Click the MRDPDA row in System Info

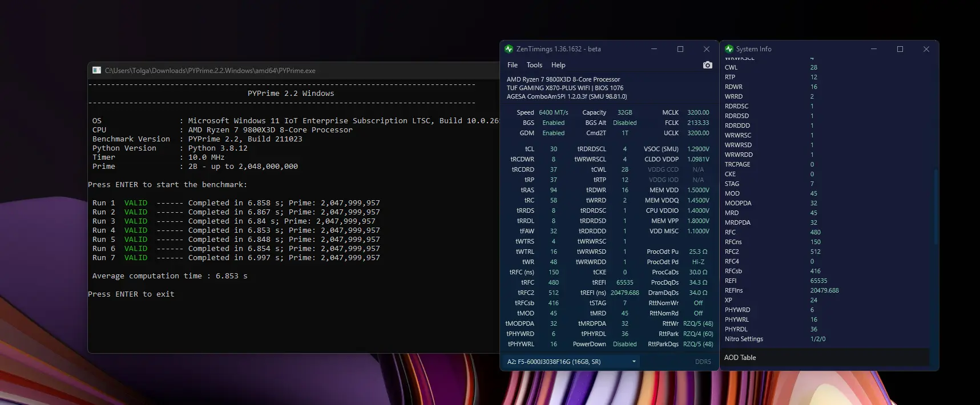click(x=825, y=222)
